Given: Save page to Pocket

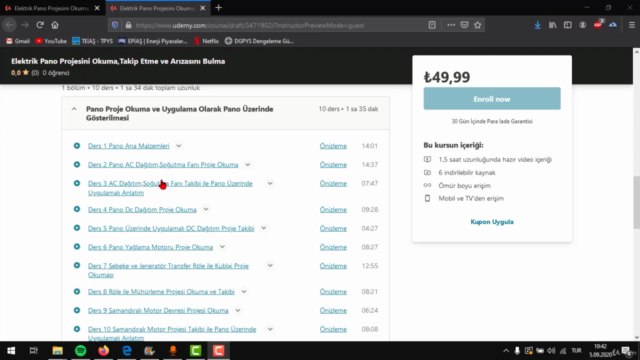Looking at the screenshot, I should (x=464, y=25).
